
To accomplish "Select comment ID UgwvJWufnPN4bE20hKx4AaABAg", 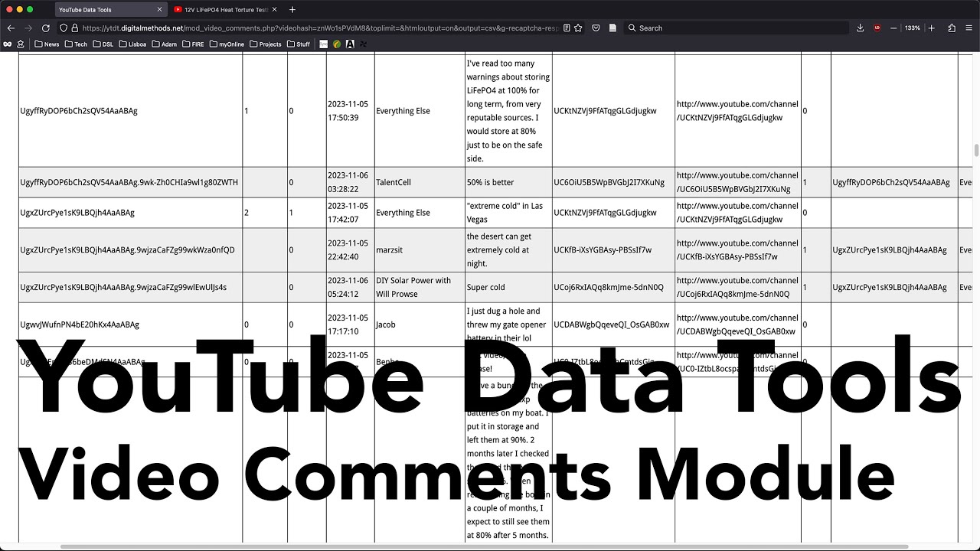I will tap(80, 324).
